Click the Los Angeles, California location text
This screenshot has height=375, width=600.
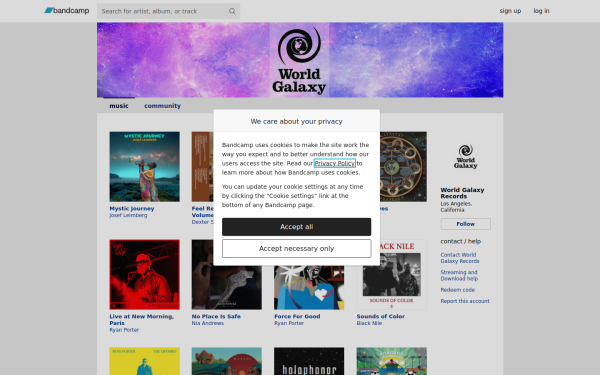pos(456,207)
